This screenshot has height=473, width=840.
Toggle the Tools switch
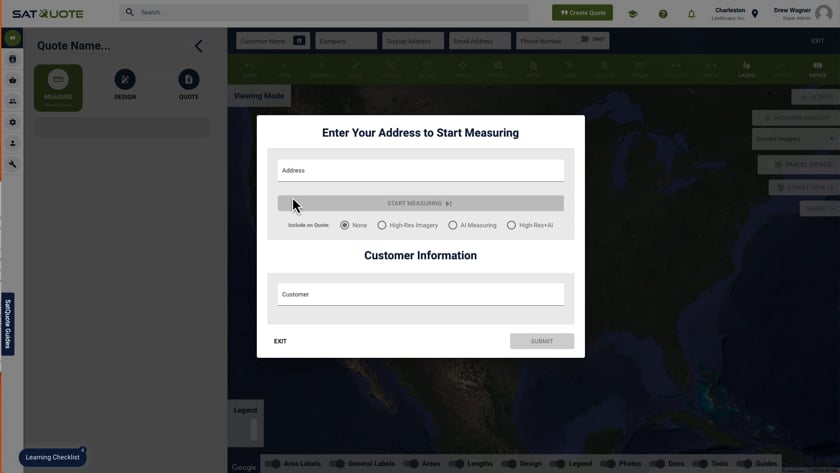point(700,463)
